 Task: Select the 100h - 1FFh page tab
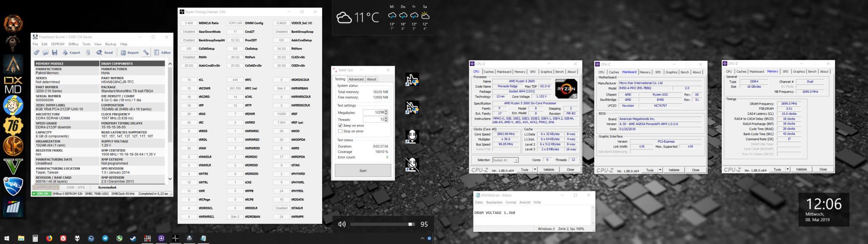[x=75, y=187]
